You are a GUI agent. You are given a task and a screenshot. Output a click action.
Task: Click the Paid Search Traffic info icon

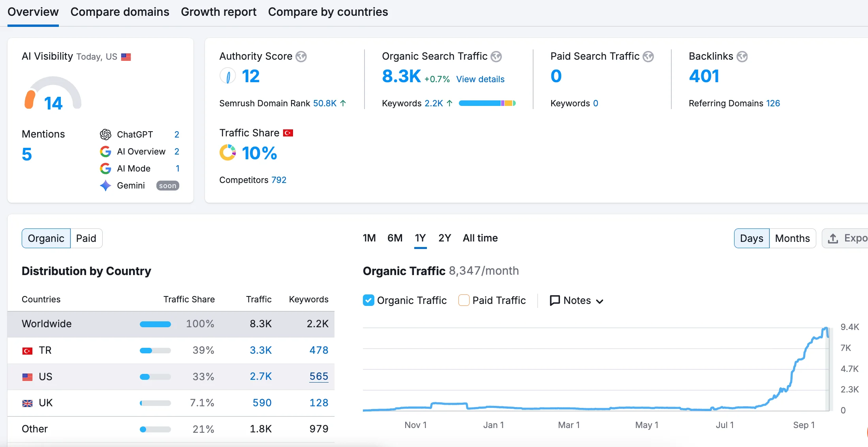648,57
